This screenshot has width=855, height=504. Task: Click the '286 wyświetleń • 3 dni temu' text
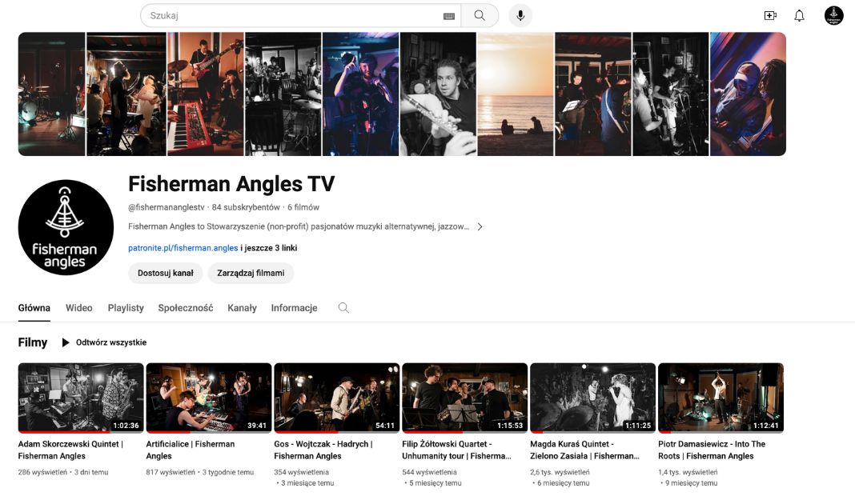tap(63, 472)
